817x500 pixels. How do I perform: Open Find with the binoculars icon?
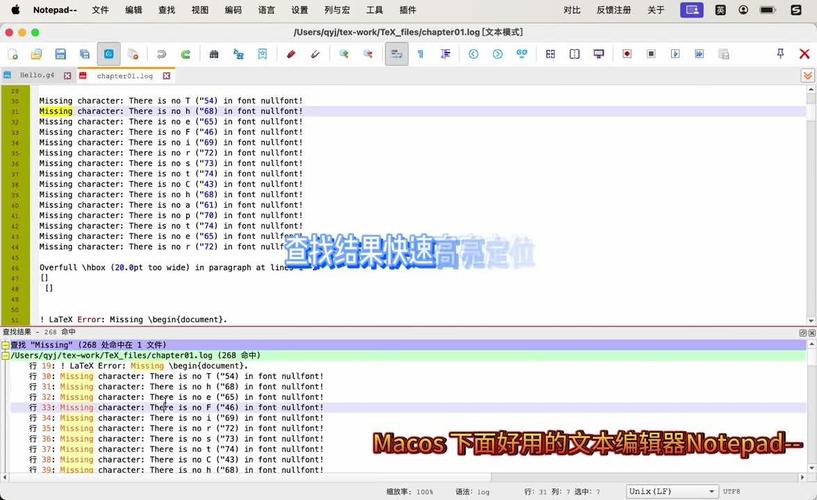pos(214,54)
